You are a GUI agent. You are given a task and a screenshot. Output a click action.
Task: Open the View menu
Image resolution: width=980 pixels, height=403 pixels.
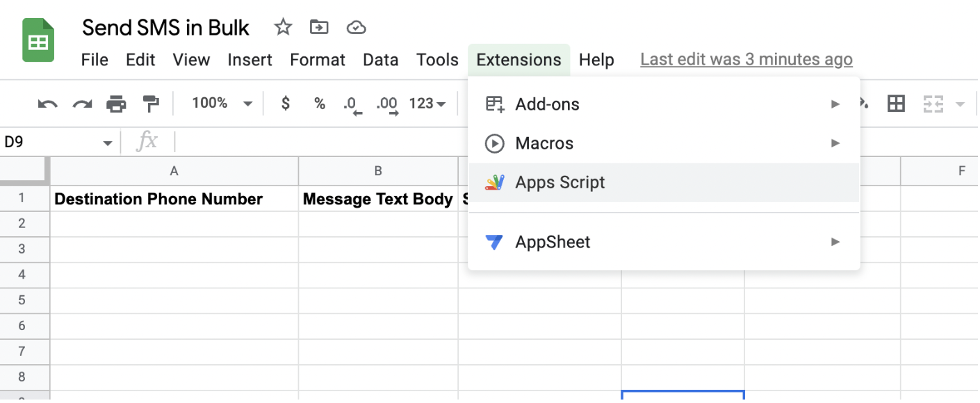point(191,60)
